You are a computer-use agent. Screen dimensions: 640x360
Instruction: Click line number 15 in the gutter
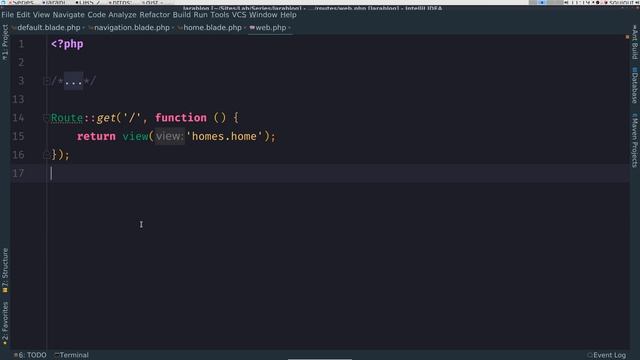[x=18, y=136]
